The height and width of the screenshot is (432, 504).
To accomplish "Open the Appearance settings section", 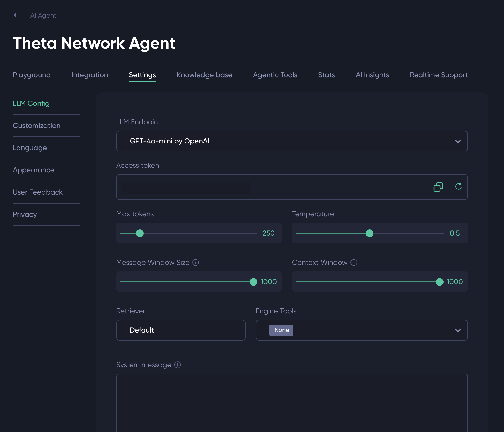I will (x=34, y=170).
